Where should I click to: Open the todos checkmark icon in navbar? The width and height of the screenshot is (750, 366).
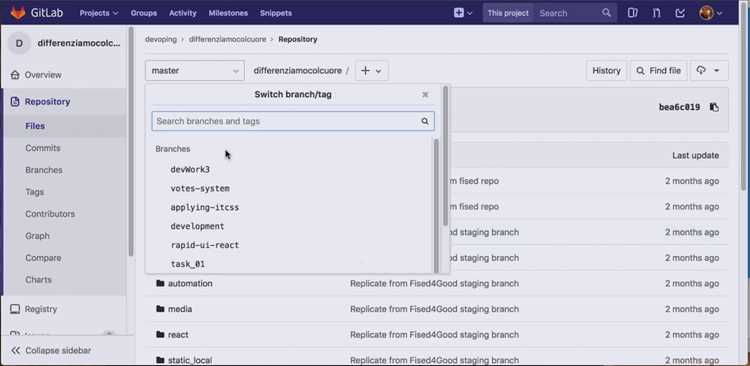click(680, 13)
